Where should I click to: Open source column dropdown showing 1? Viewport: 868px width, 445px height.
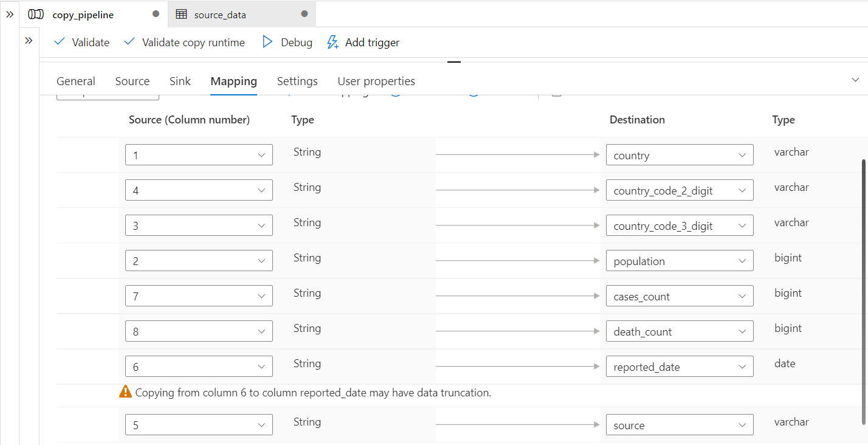pyautogui.click(x=199, y=155)
